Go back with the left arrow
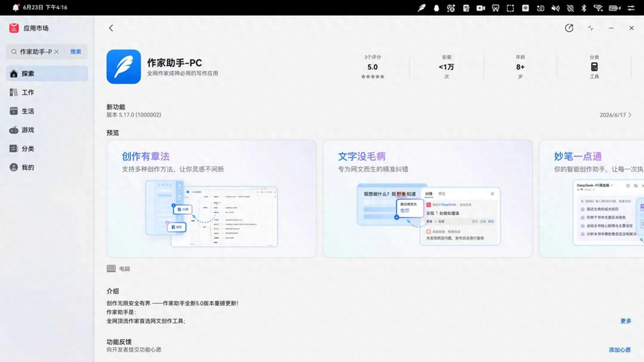Screen dimensions: 644x362 (x=111, y=28)
